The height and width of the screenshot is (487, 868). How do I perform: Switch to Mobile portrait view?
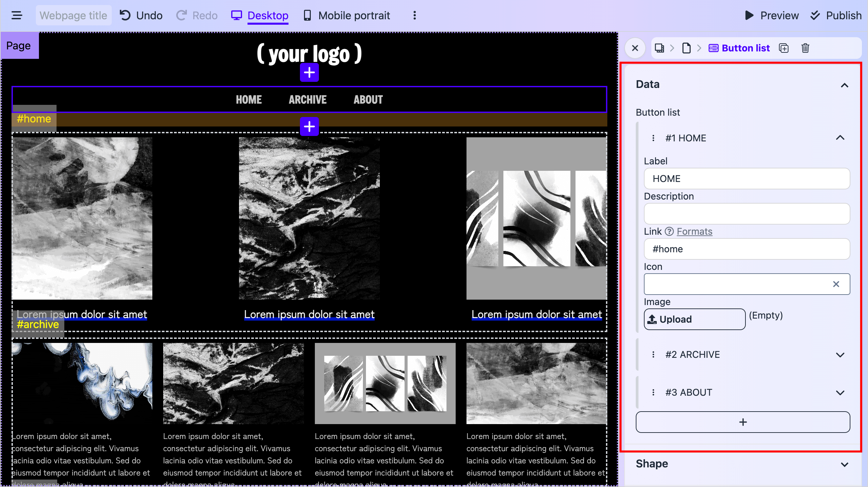pos(347,16)
